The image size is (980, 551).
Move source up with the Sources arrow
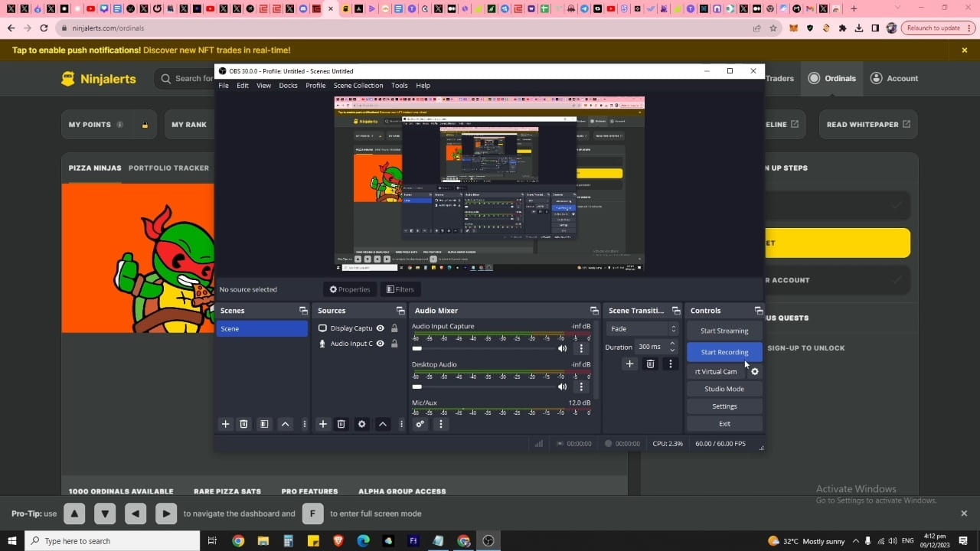click(x=383, y=424)
